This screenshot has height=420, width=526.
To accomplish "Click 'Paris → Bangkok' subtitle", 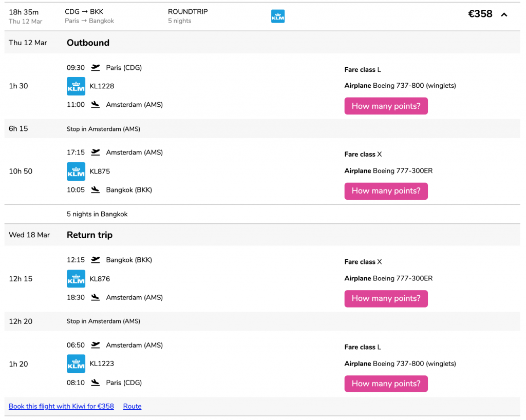I will click(x=89, y=21).
